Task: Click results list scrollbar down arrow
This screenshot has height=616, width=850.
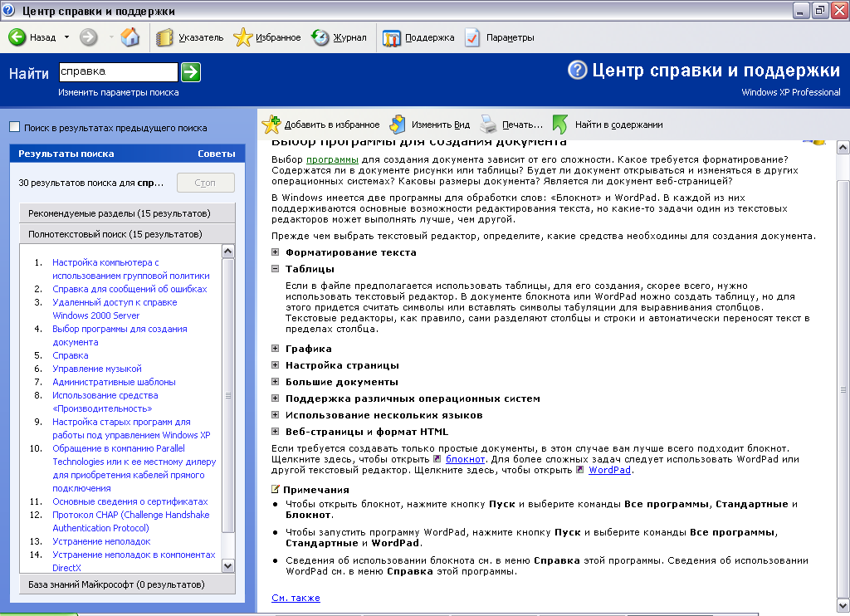Action: click(x=228, y=566)
